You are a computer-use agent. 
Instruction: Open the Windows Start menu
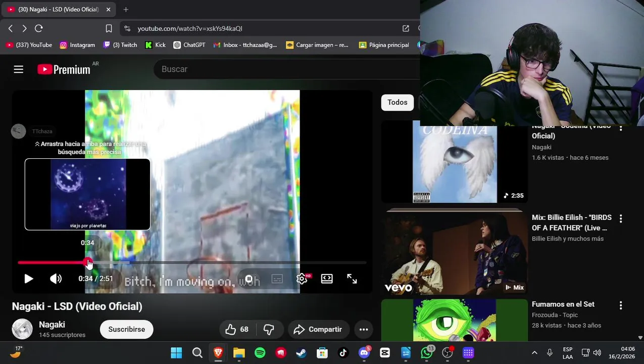click(x=176, y=353)
